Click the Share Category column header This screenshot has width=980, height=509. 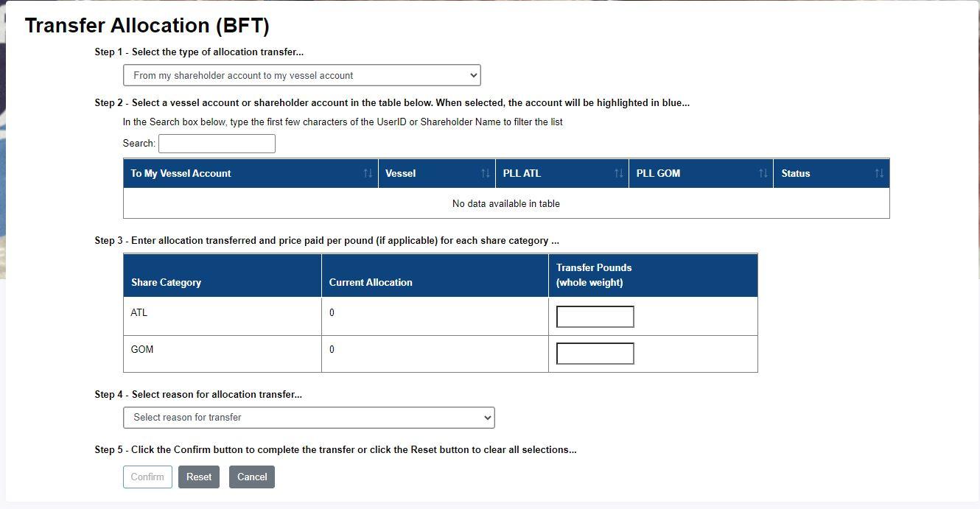point(167,282)
